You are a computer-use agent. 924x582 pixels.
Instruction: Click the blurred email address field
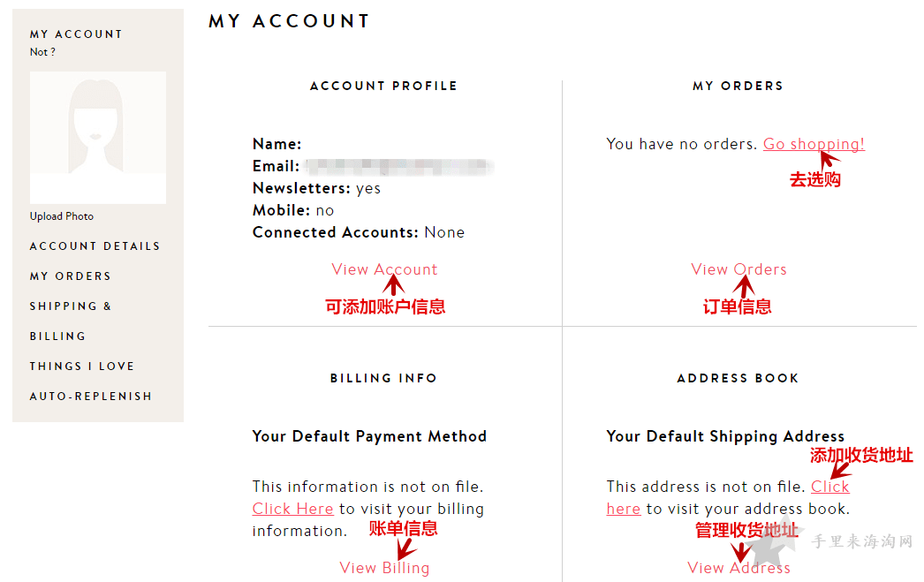400,167
